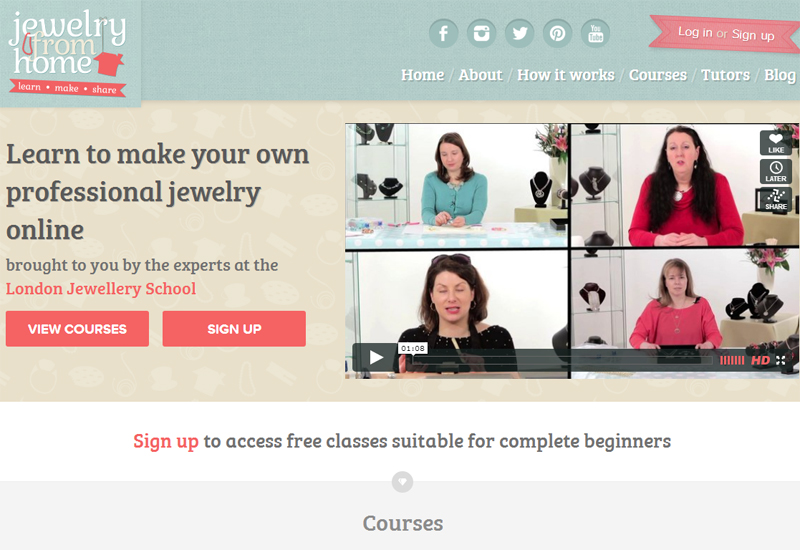Follow the London Jewellery School link
800x550 pixels.
click(101, 289)
